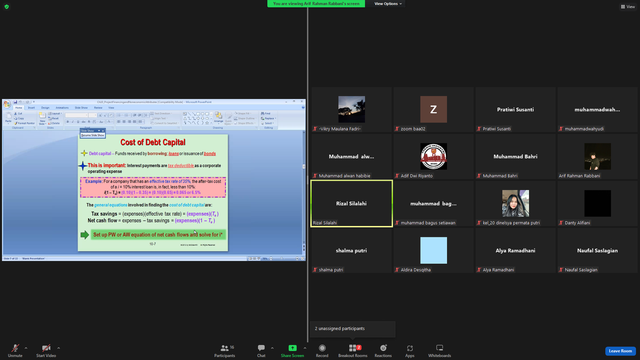The width and height of the screenshot is (640, 360).
Task: Switch to the Insert tab in PowerPoint
Action: (31, 108)
